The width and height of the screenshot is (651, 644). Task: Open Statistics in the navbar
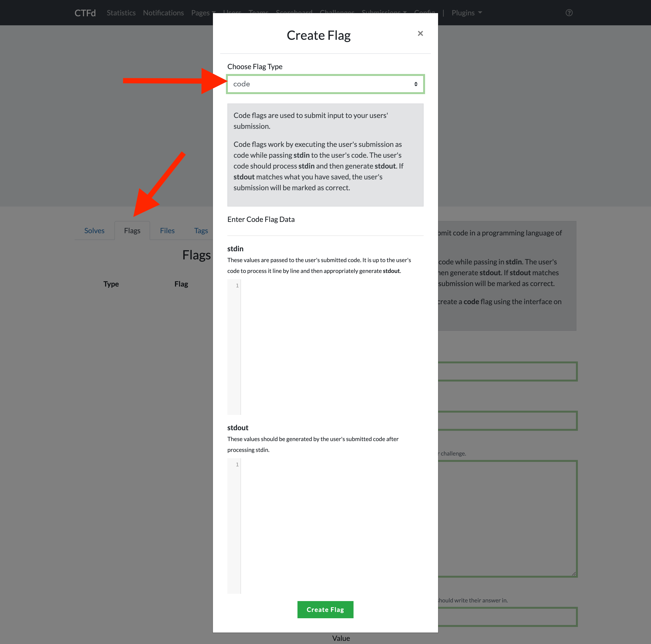click(121, 13)
